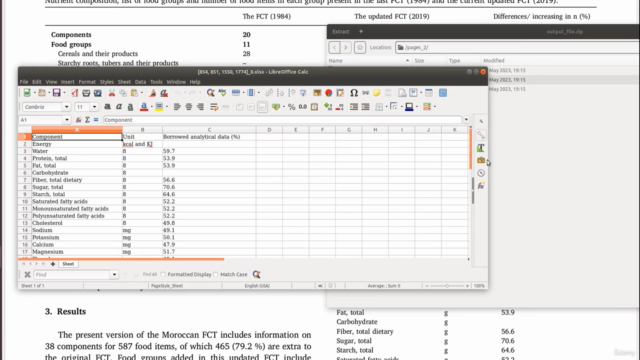Viewport: 640px width, 360px height.
Task: Click the Cut scissors icon
Action: (x=111, y=93)
